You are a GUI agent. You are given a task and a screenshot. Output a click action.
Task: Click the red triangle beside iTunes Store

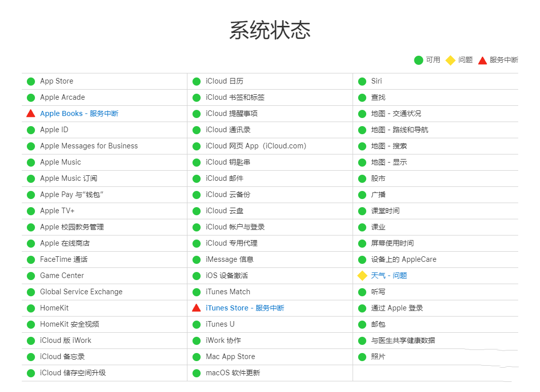[x=197, y=308]
